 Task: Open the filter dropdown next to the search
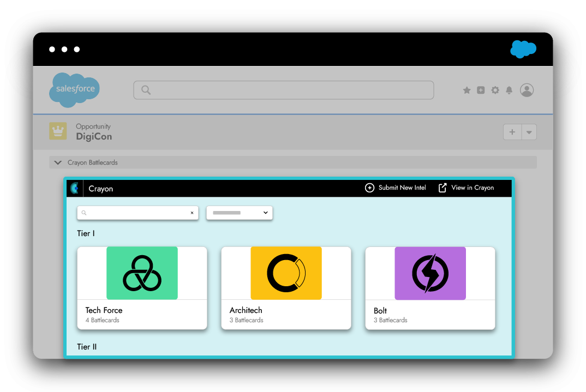pyautogui.click(x=239, y=213)
